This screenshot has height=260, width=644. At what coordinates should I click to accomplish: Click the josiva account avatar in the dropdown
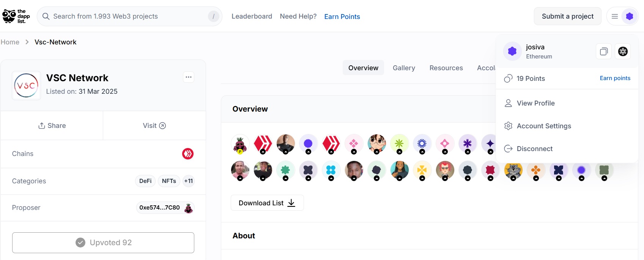click(x=512, y=51)
